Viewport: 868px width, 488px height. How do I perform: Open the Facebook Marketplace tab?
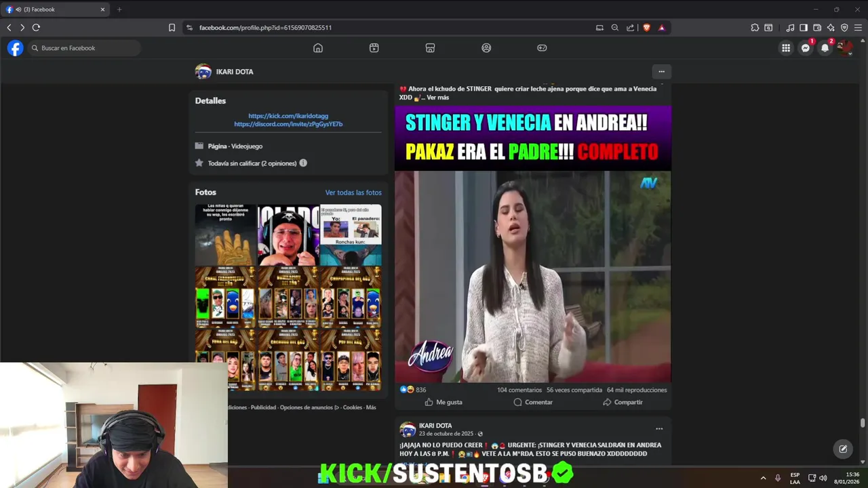430,48
